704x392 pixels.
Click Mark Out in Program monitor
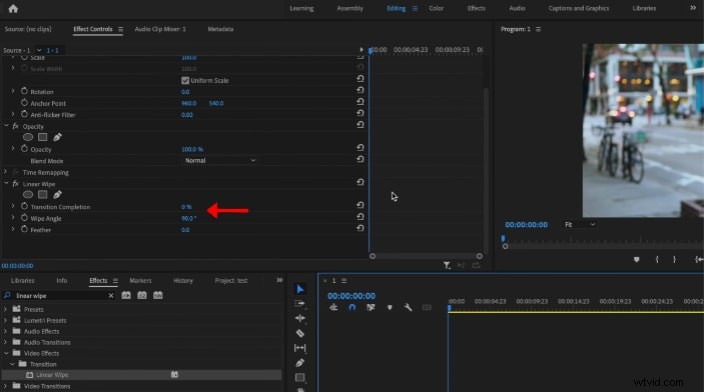point(674,260)
